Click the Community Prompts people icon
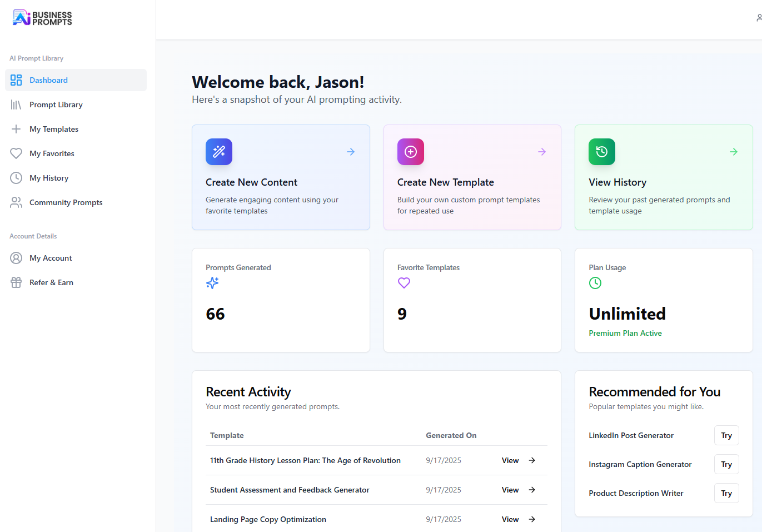The image size is (762, 532). pos(17,202)
